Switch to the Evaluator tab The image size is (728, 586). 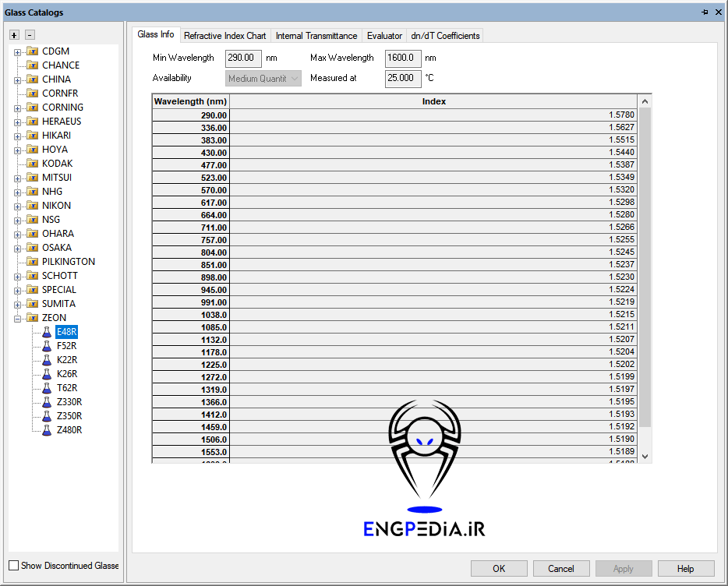(384, 36)
